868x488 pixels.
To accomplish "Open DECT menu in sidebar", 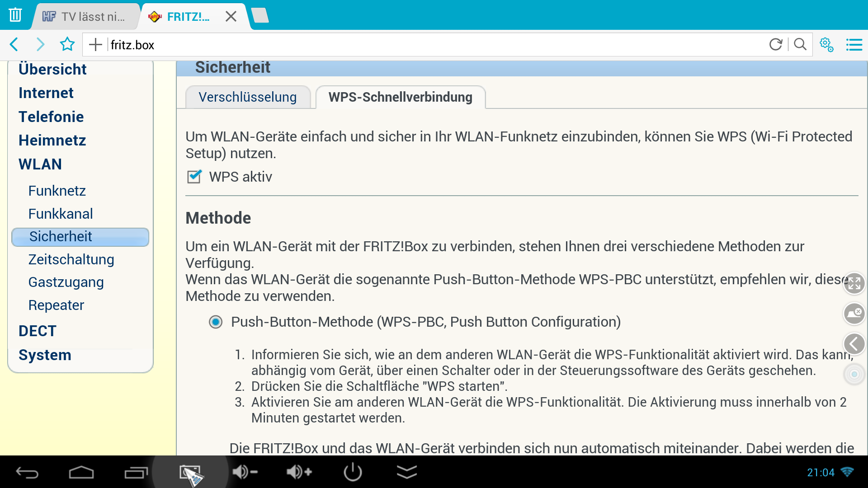I will (x=38, y=331).
